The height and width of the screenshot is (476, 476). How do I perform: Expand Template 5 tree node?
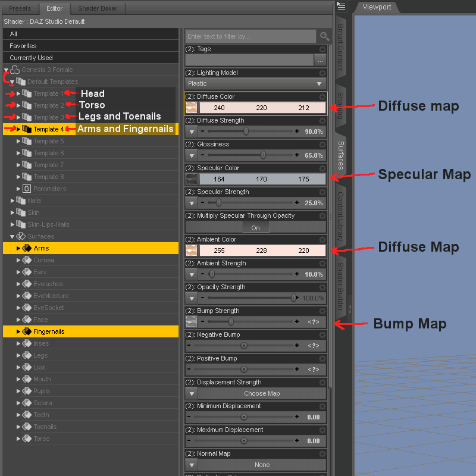pyautogui.click(x=18, y=141)
